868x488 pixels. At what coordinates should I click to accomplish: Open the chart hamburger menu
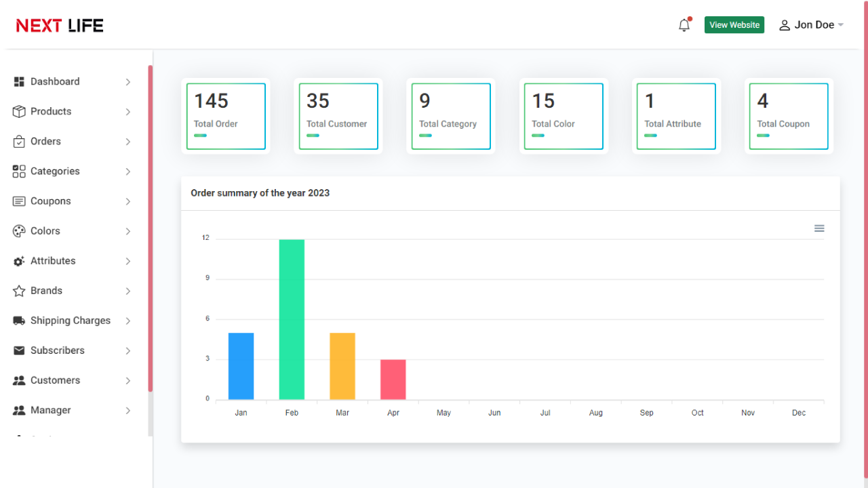[819, 228]
